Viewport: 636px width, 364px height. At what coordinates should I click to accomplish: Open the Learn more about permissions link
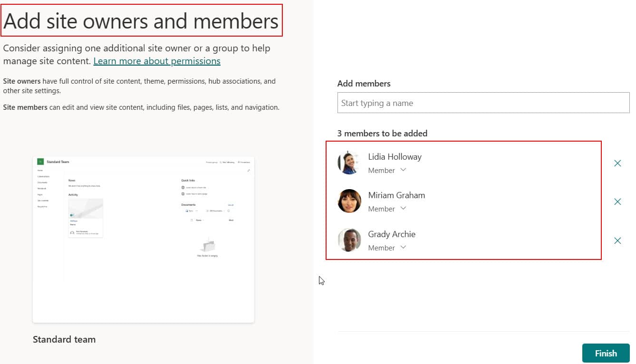pos(157,61)
